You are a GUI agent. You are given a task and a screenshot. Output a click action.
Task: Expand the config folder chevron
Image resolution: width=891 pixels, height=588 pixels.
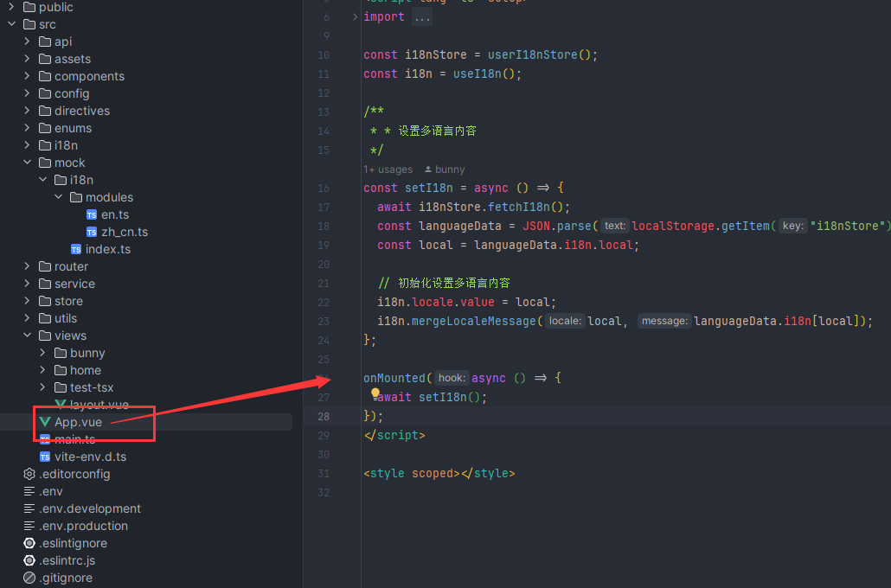[28, 93]
